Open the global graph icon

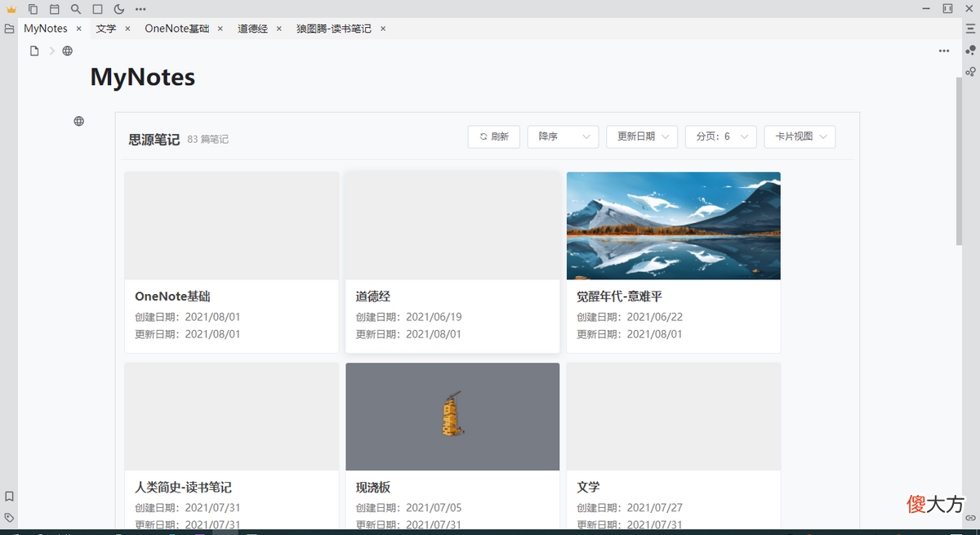(970, 72)
